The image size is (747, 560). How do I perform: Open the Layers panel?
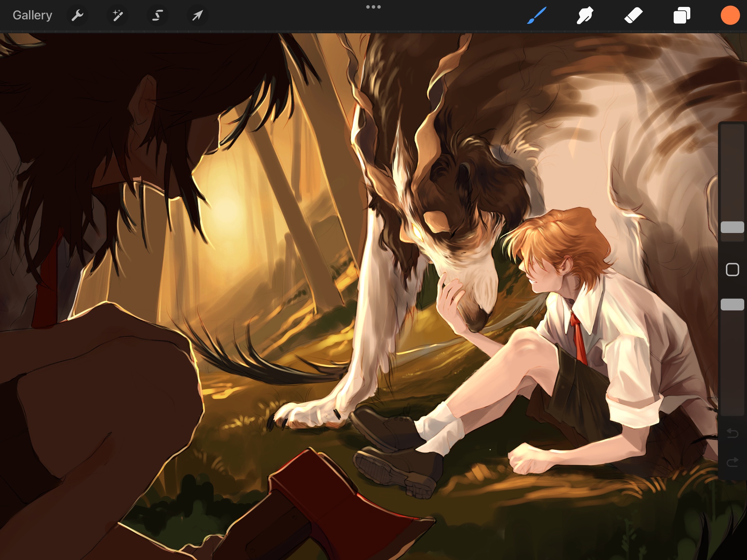point(682,15)
